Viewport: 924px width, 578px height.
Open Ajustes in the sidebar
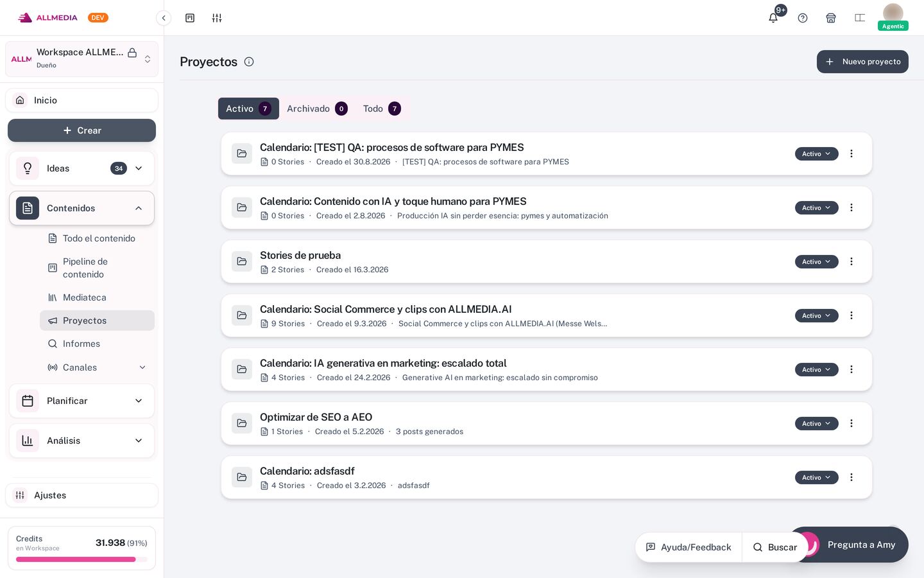[x=81, y=495]
